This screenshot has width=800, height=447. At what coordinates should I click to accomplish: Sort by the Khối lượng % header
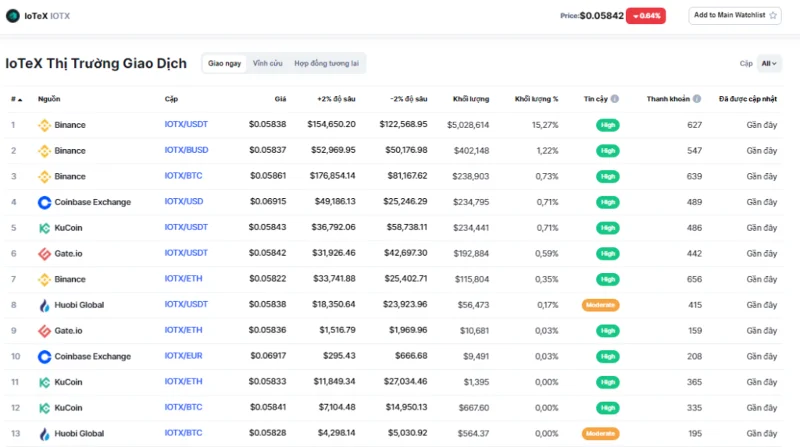(x=536, y=98)
